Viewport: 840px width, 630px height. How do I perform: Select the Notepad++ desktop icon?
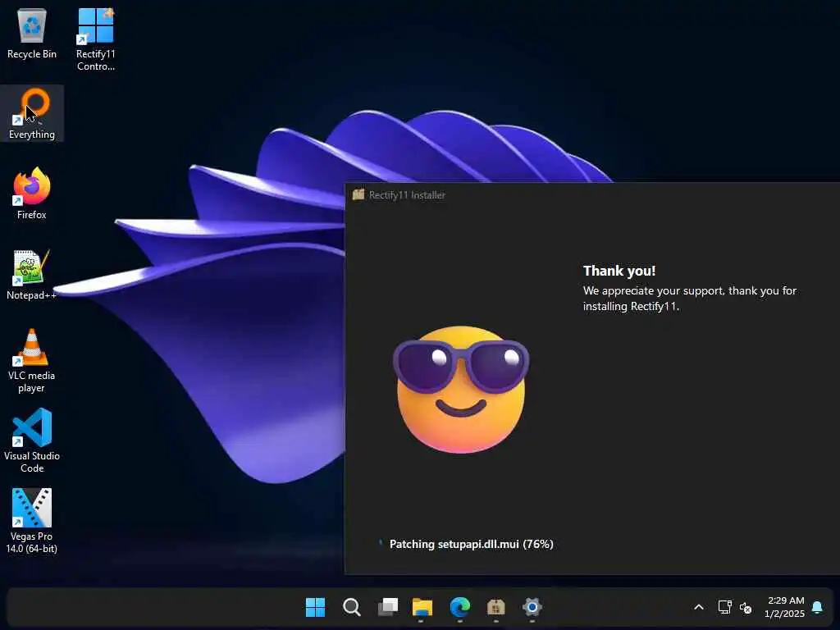[x=32, y=274]
